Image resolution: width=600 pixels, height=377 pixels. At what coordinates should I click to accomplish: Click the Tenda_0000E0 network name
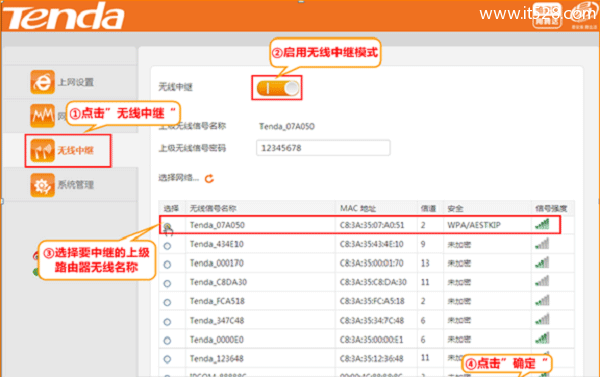217,339
